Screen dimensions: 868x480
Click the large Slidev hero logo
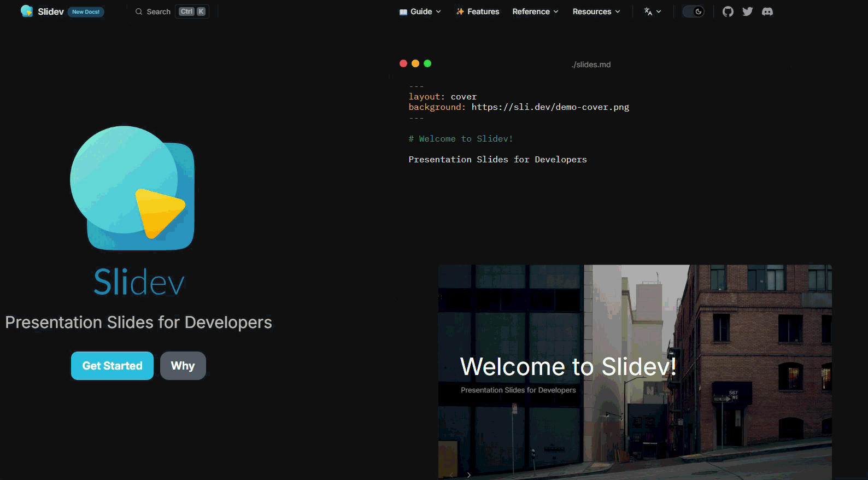(x=132, y=188)
